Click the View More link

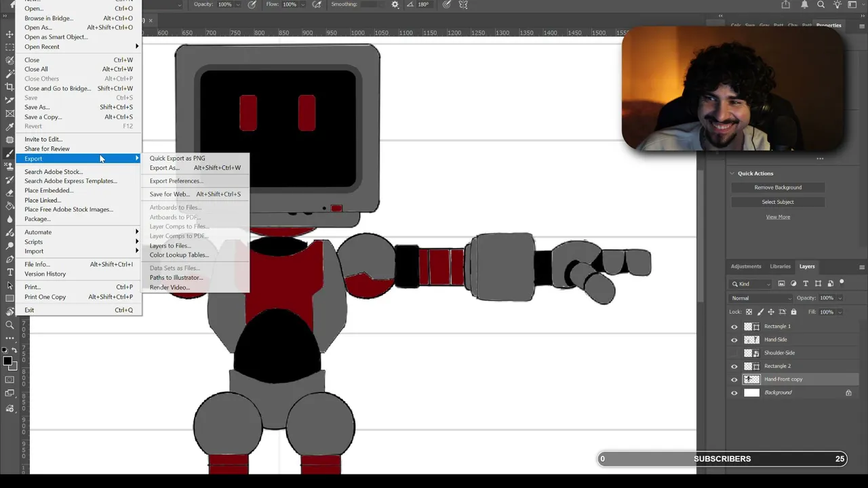tap(778, 217)
